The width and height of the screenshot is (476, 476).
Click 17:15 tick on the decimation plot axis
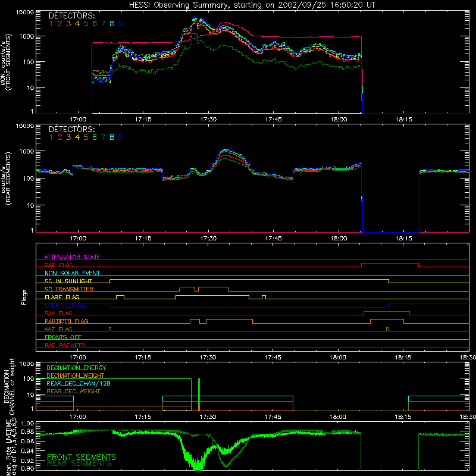tap(143, 417)
